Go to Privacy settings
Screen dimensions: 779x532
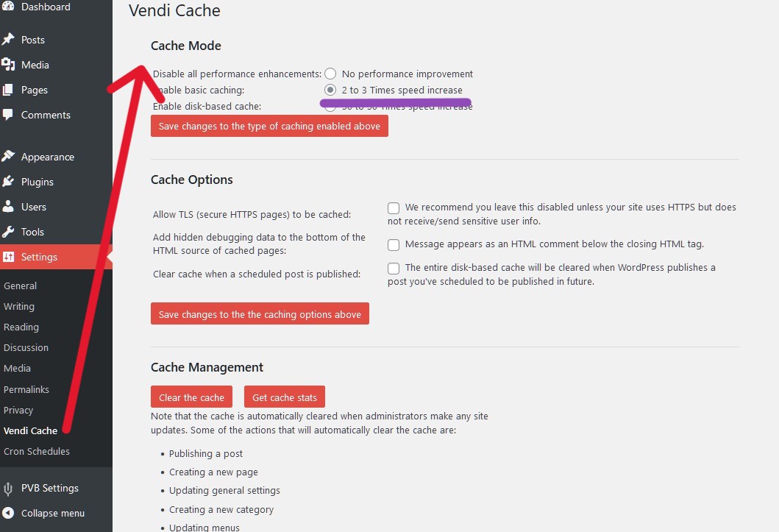click(18, 411)
